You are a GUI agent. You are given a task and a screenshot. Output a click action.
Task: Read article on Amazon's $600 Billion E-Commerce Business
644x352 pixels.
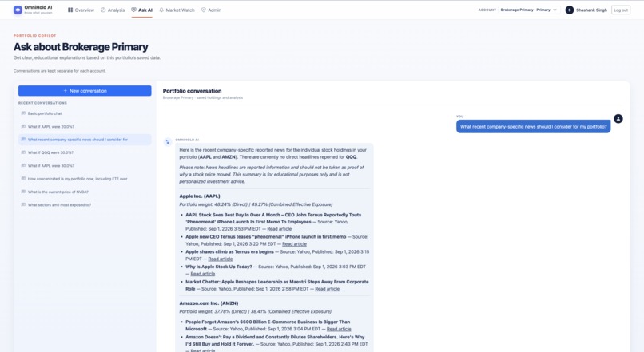[339, 329]
